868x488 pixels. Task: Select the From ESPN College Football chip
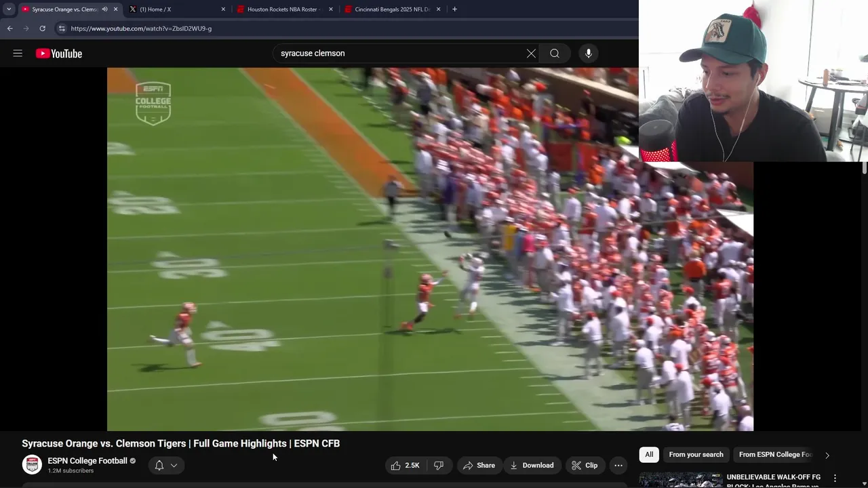[x=775, y=455]
